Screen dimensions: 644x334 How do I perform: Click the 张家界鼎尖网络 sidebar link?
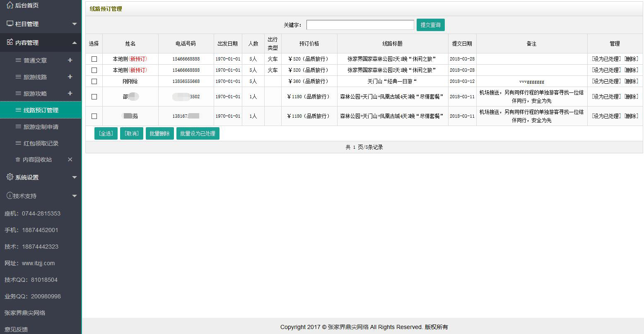click(25, 313)
